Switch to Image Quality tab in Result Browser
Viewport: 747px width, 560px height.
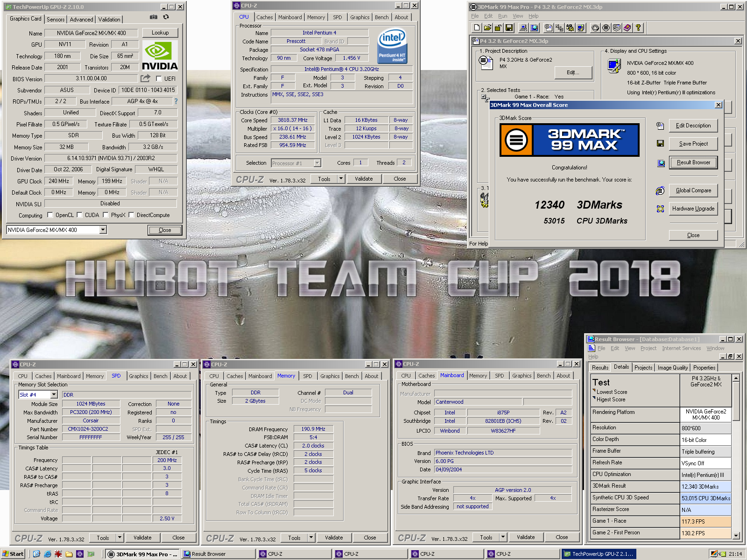(x=673, y=368)
